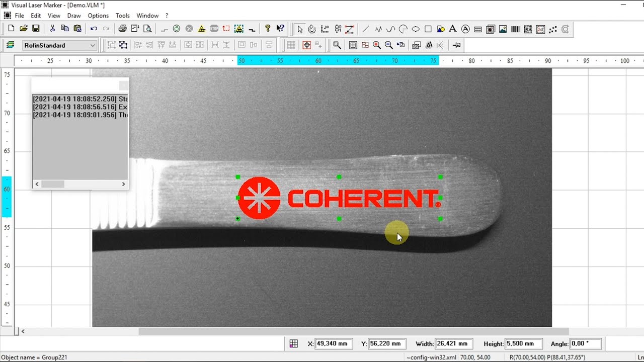Click the green layers stack icon

click(10, 45)
